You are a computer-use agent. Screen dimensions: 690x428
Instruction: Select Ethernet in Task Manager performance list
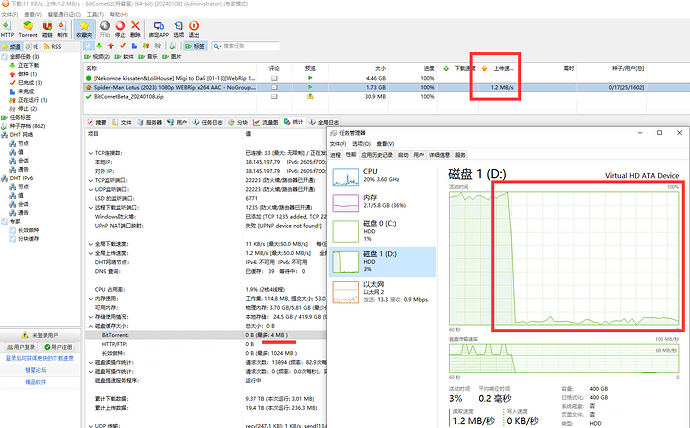coord(382,292)
